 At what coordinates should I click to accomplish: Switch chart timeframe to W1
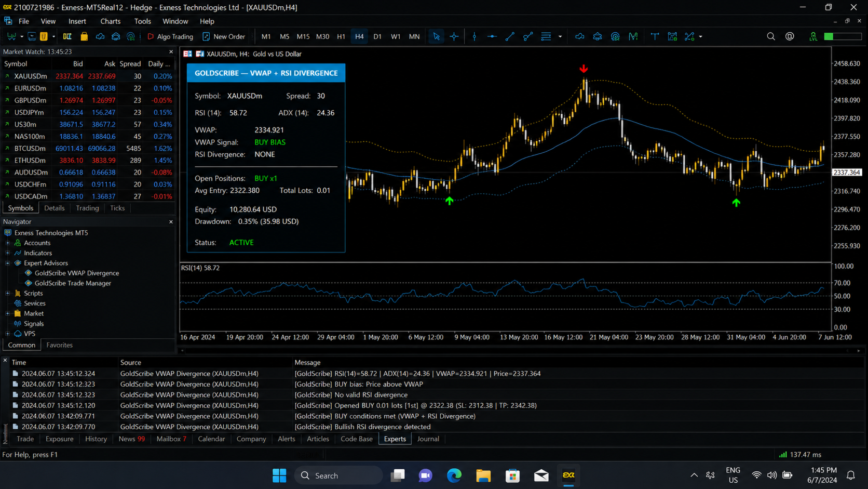click(396, 36)
